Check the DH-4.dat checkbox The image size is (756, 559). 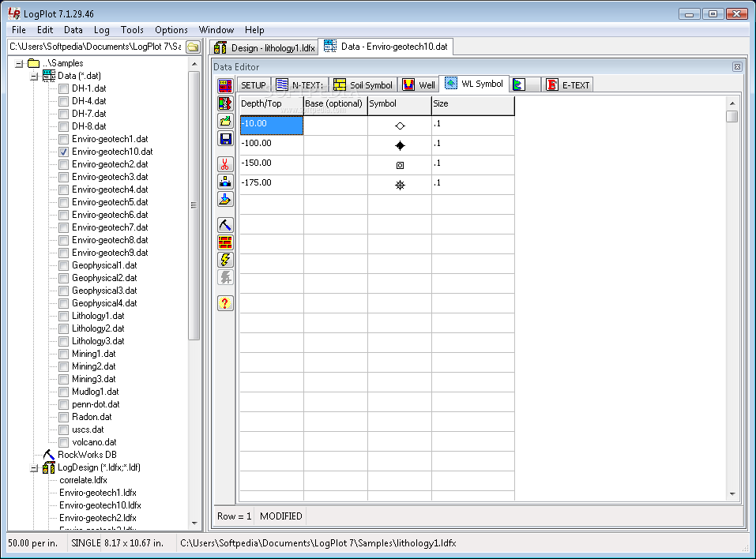pos(64,101)
